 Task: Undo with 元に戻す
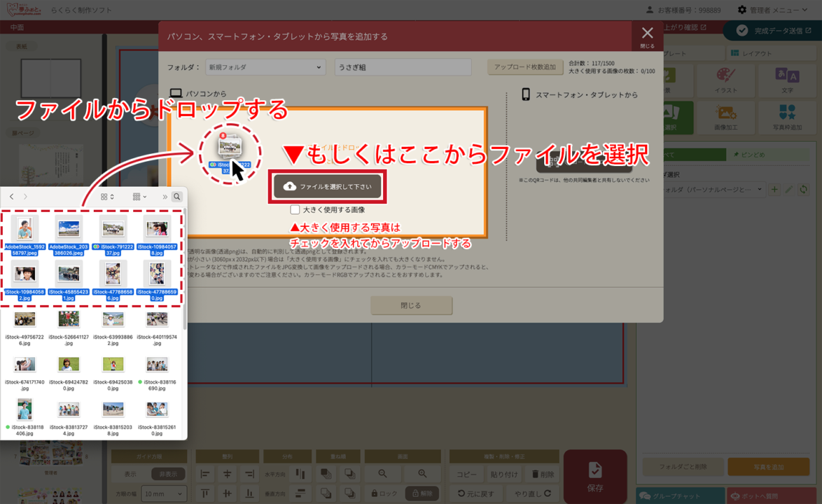pos(475,493)
